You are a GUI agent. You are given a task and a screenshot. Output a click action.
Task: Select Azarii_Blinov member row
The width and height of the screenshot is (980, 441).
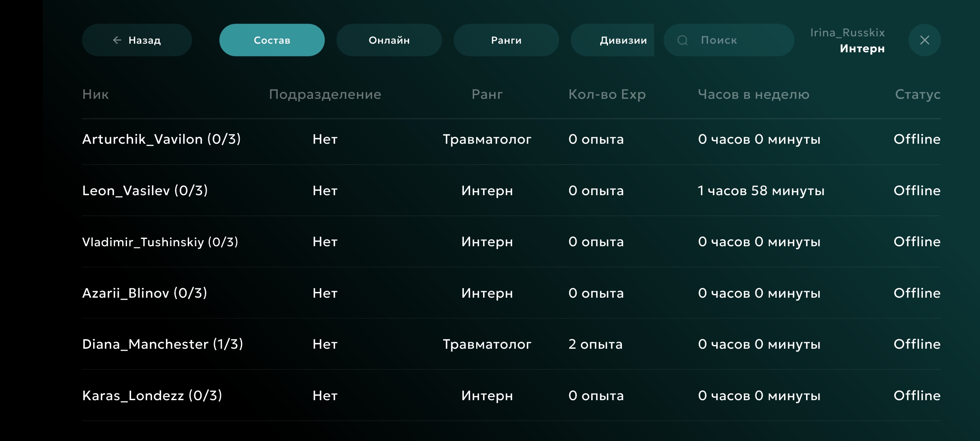[145, 293]
